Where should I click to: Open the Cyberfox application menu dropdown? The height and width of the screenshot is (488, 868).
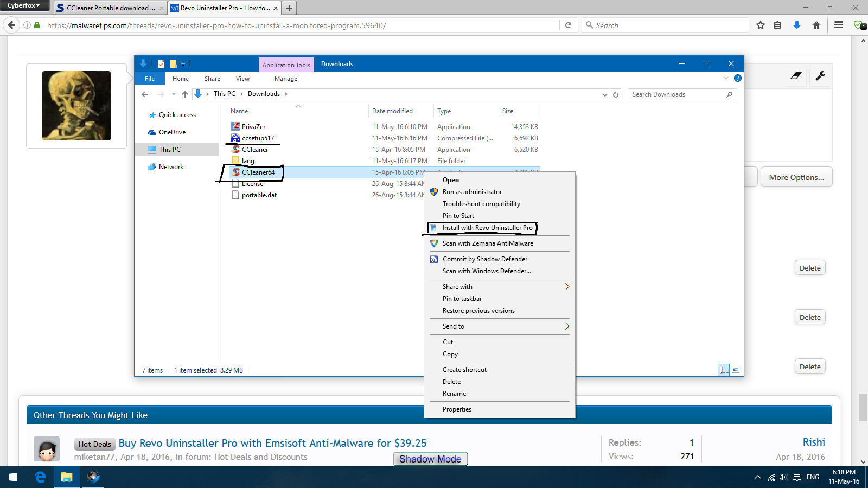point(24,5)
